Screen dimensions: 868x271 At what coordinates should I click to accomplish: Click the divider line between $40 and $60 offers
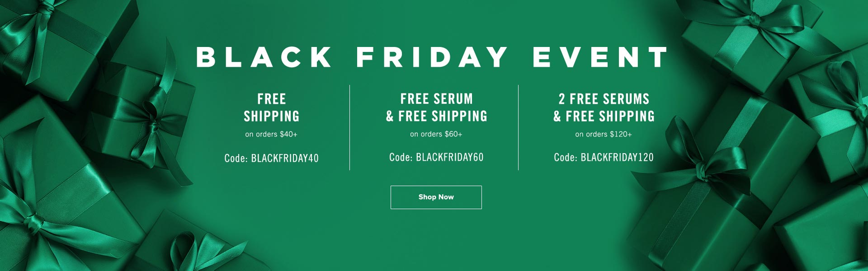click(349, 127)
